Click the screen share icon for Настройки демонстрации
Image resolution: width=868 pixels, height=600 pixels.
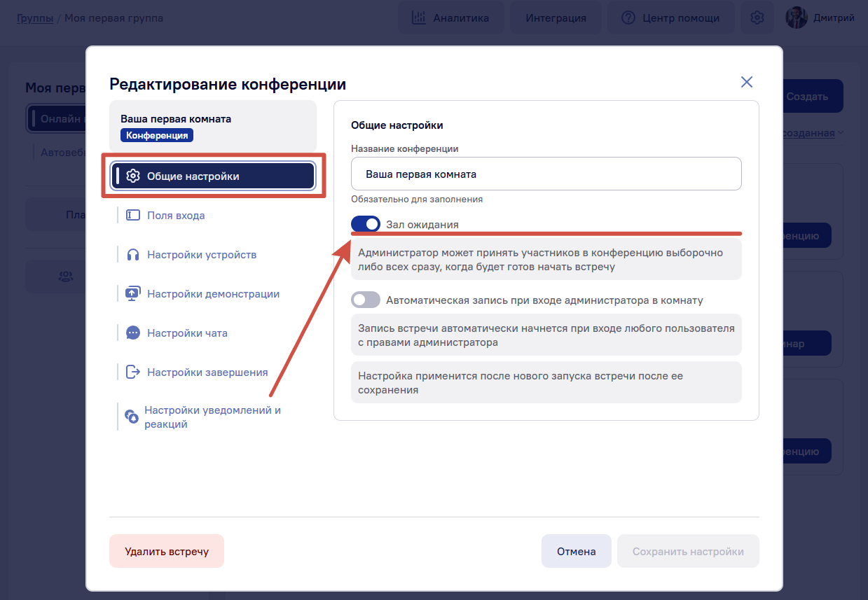click(133, 294)
